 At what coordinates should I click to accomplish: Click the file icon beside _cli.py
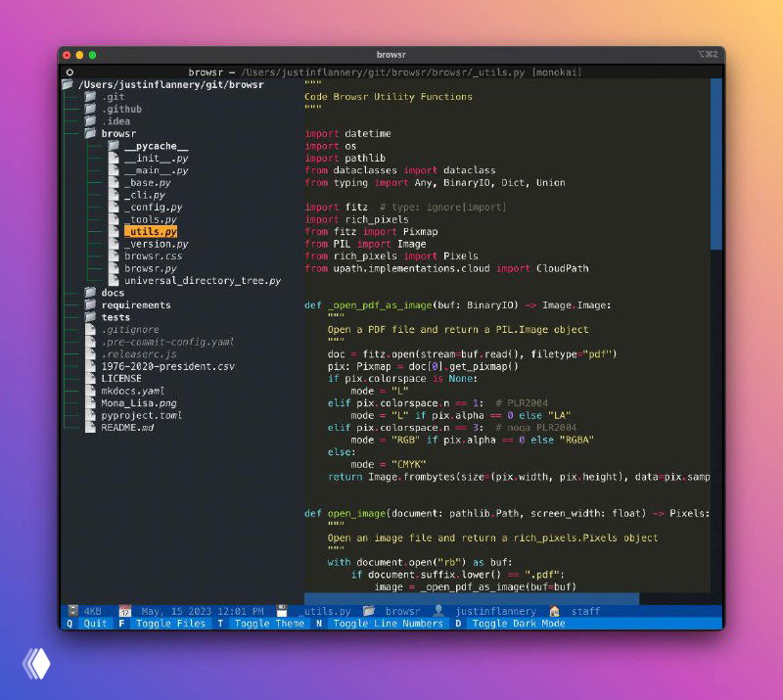[x=113, y=195]
